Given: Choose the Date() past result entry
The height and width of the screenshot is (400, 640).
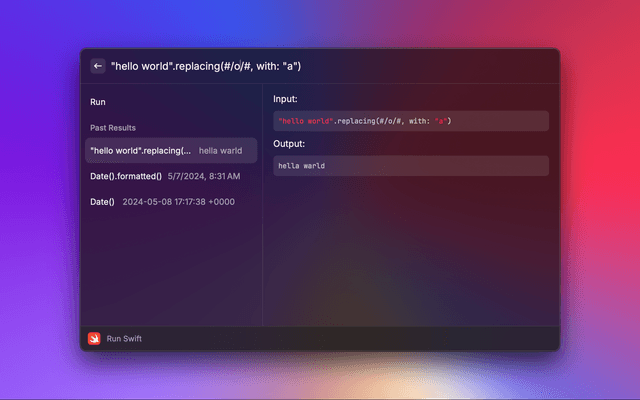Looking at the screenshot, I should pyautogui.click(x=102, y=202).
